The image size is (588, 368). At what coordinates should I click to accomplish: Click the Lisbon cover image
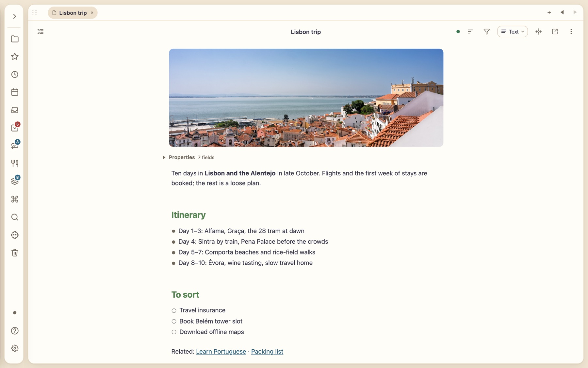click(x=306, y=98)
